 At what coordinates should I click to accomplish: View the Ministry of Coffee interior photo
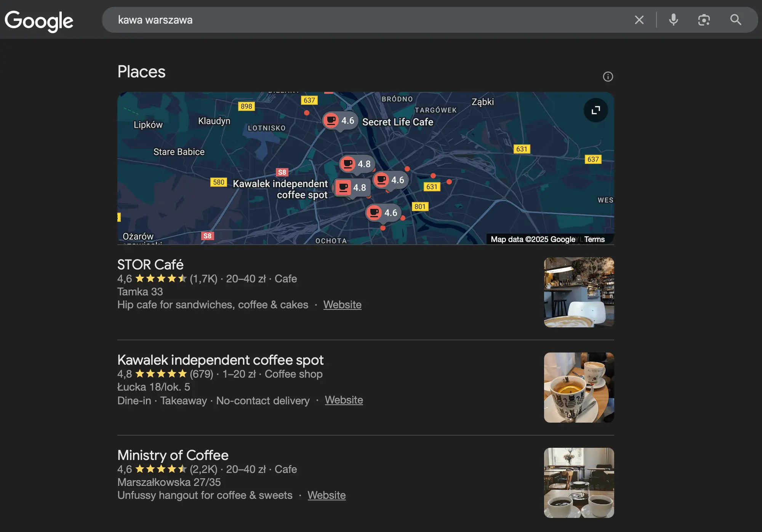click(578, 482)
